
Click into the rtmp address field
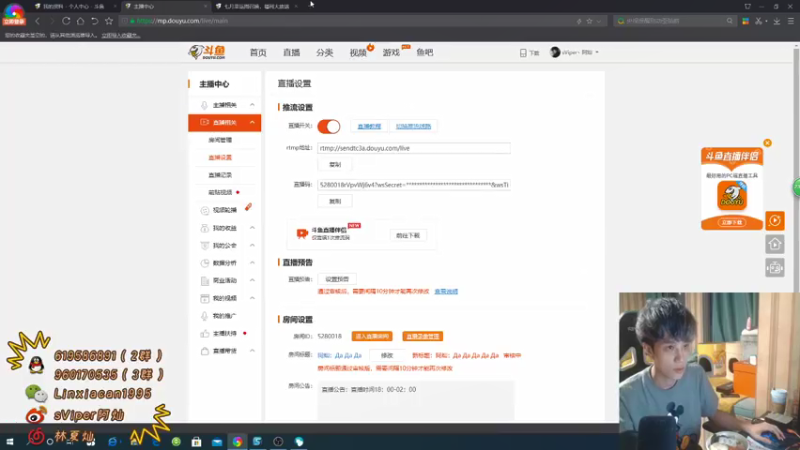click(x=414, y=148)
